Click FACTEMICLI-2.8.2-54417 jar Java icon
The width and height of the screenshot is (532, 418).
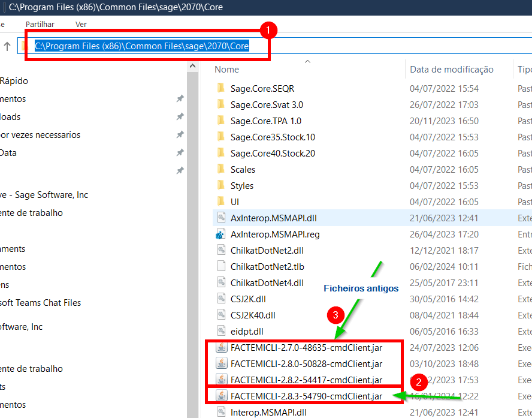click(x=222, y=380)
